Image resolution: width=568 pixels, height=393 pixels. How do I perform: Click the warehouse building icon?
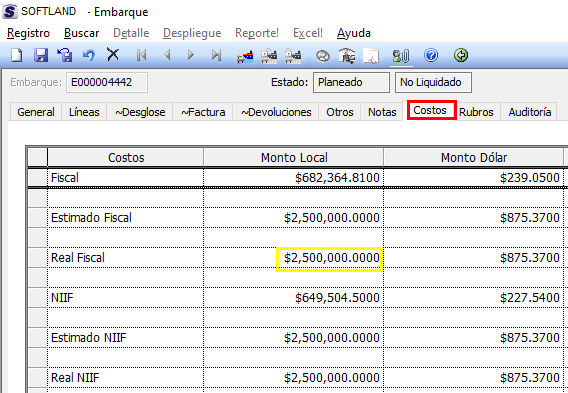(347, 56)
